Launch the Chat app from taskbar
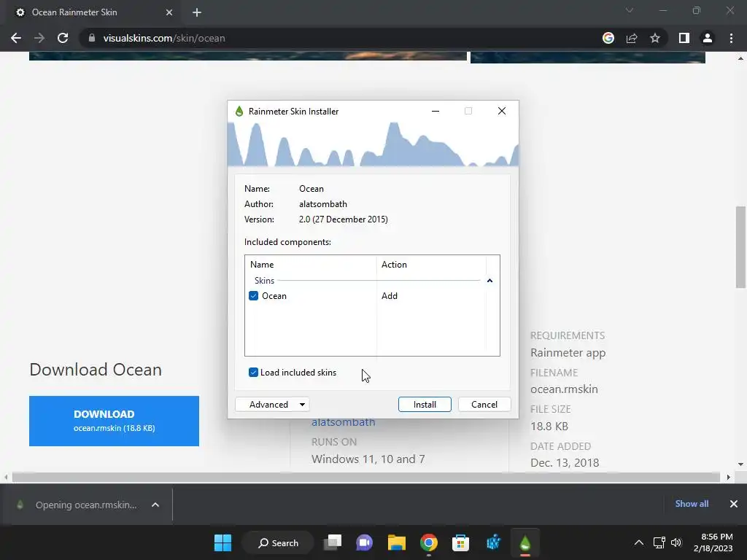Viewport: 747px width, 560px height. click(x=365, y=542)
